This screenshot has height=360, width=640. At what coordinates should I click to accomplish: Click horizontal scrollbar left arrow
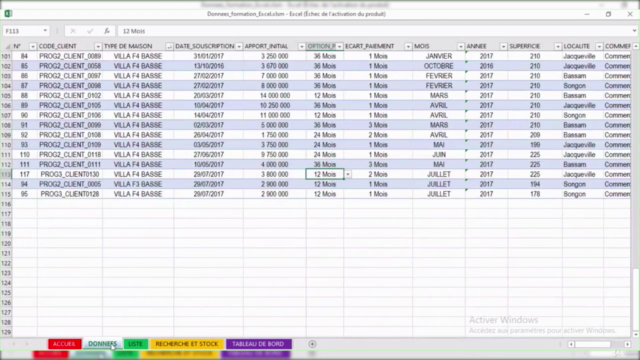pos(571,344)
